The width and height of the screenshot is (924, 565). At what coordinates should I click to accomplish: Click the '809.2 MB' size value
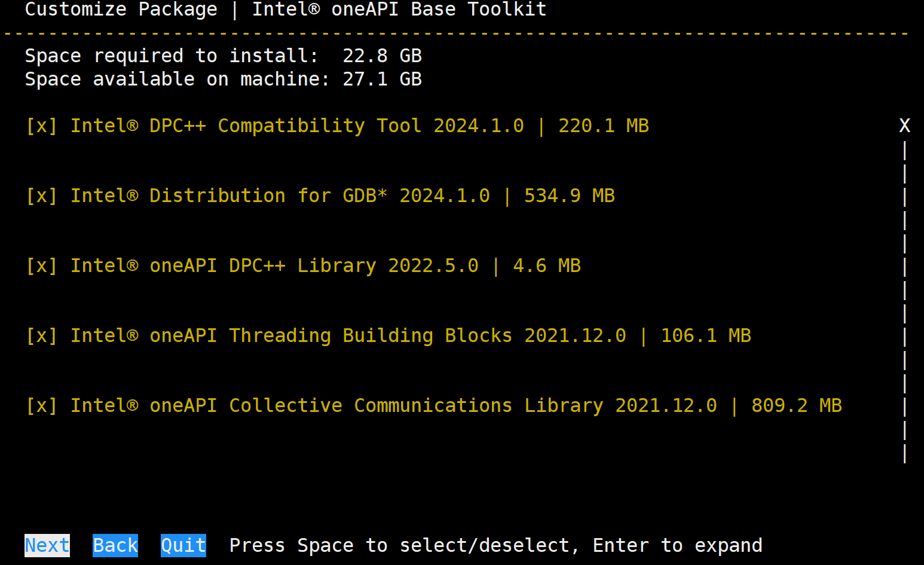click(x=797, y=406)
